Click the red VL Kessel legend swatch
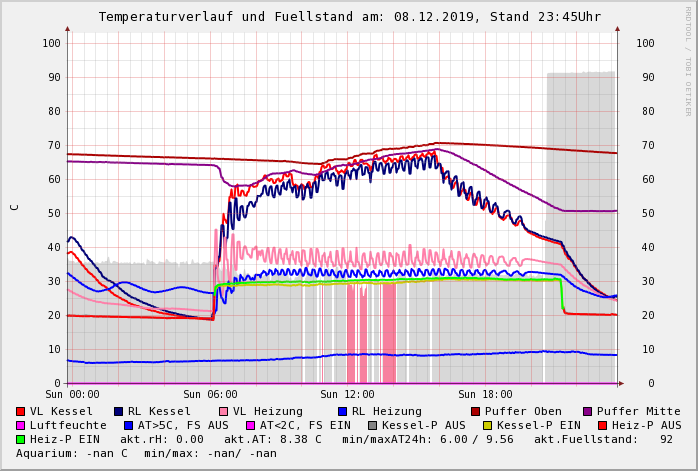 pyautogui.click(x=21, y=411)
